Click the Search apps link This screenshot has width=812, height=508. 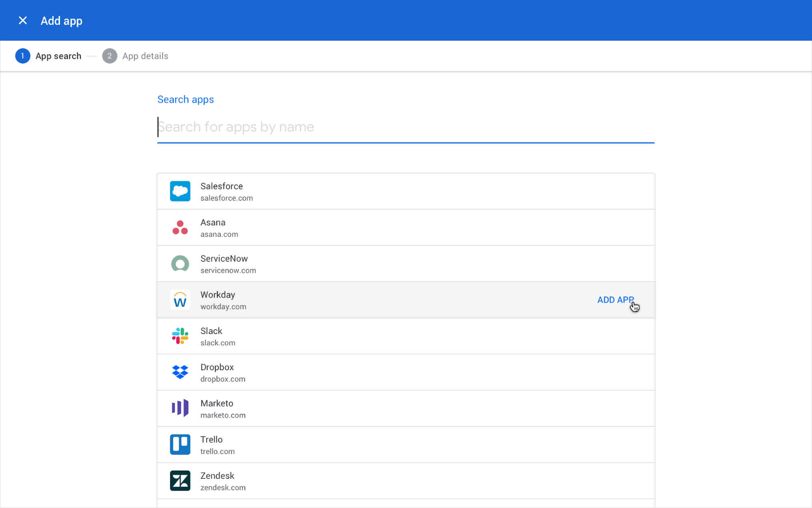point(186,99)
